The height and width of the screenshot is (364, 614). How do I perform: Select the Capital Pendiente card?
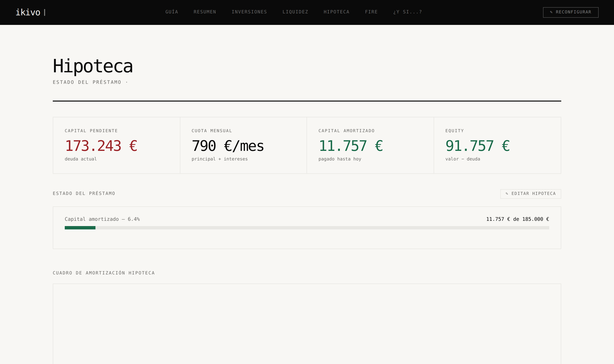[x=116, y=145]
